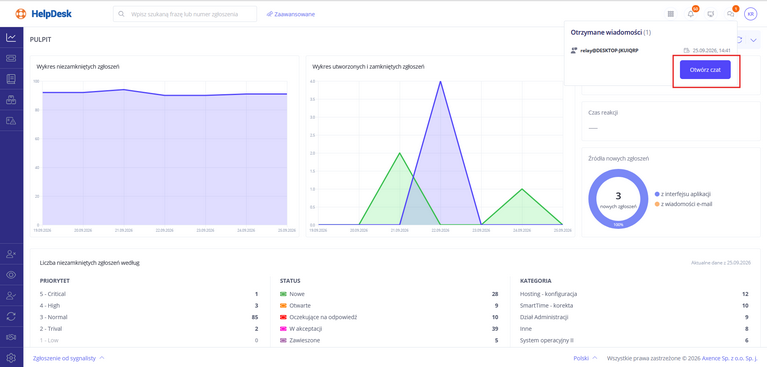
Task: Click the '3 - Normal' priority row
Action: click(x=149, y=317)
